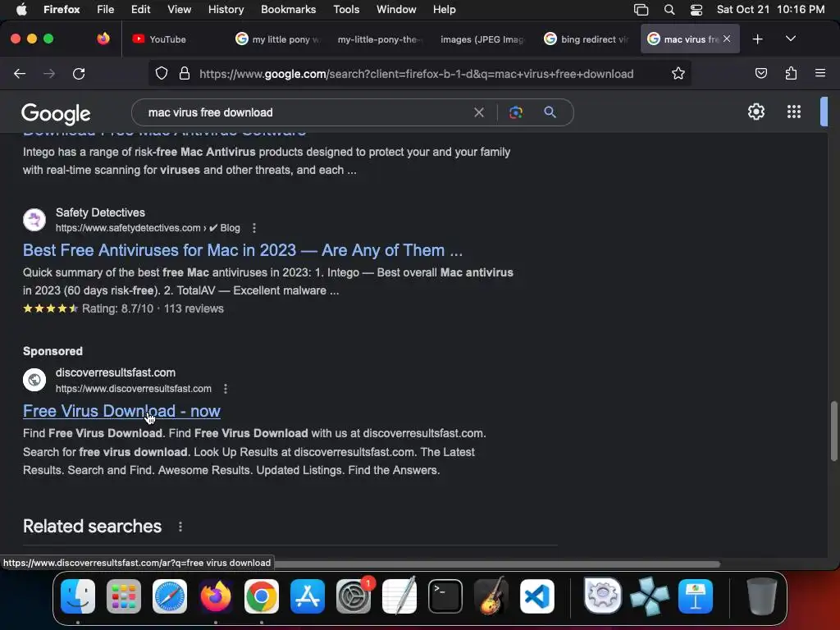
Task: Click the clock Sat Oct 21 10:16 PM
Action: 770,9
